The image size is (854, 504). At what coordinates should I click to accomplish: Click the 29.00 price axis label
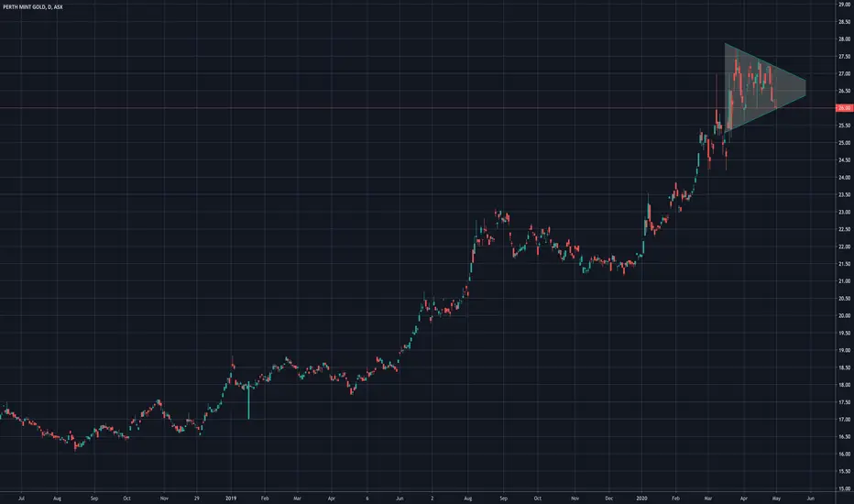(x=844, y=5)
